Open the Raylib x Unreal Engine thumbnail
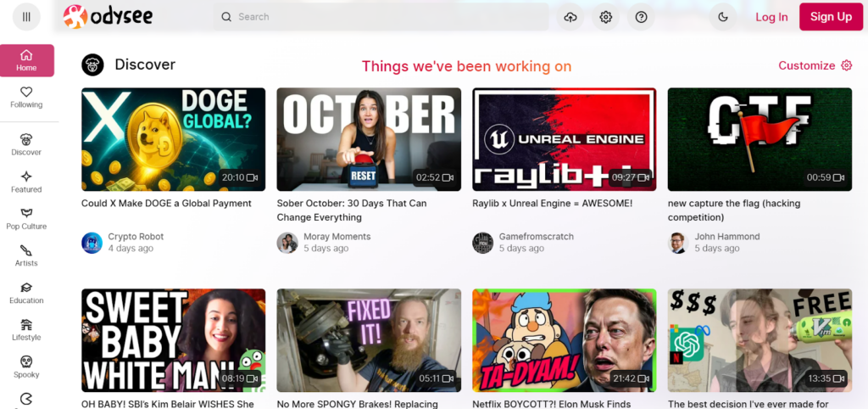Viewport: 868px width, 409px height. pos(564,139)
